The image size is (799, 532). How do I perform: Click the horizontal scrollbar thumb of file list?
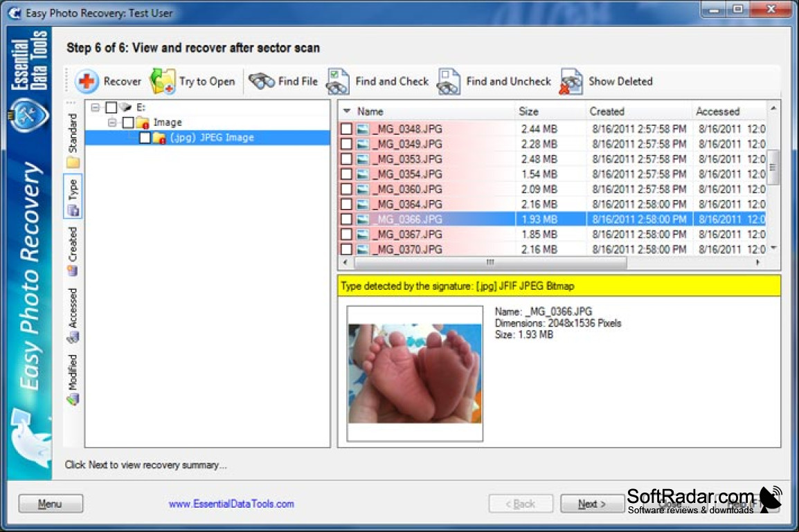click(490, 263)
